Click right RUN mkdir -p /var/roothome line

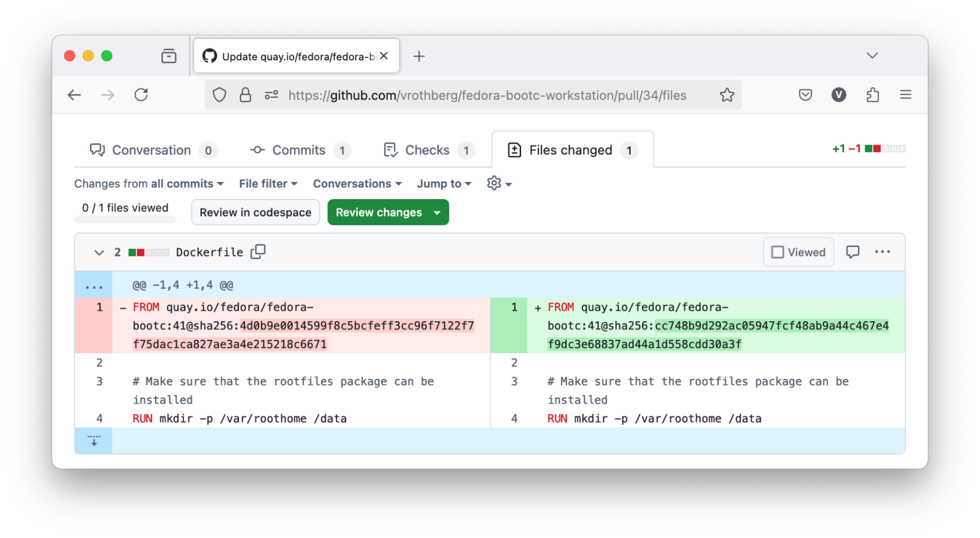(654, 419)
